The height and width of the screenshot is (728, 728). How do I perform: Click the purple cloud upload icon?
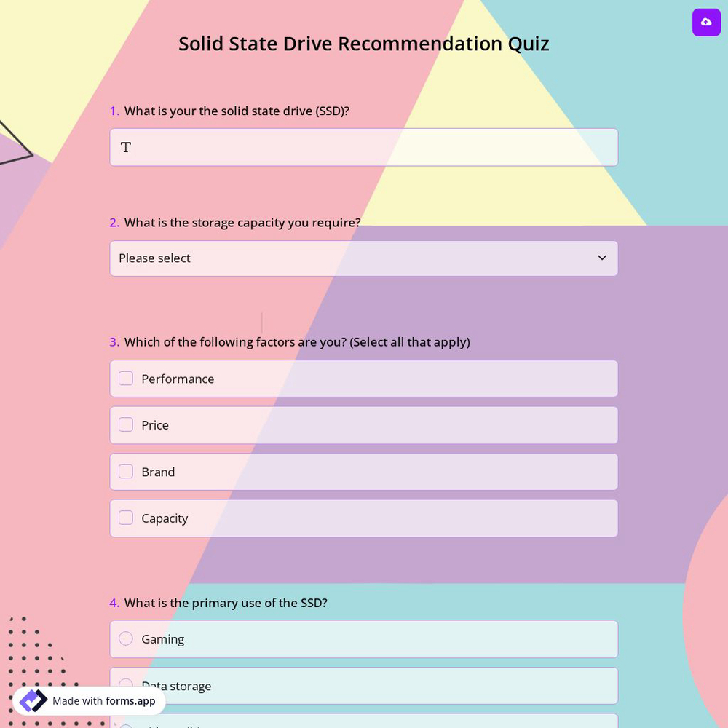point(706,23)
